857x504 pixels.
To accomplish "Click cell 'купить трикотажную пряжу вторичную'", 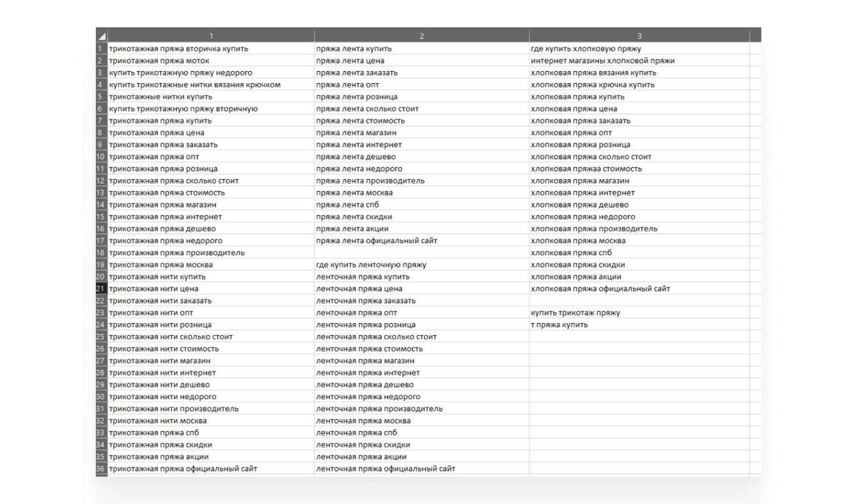I will [x=210, y=109].
